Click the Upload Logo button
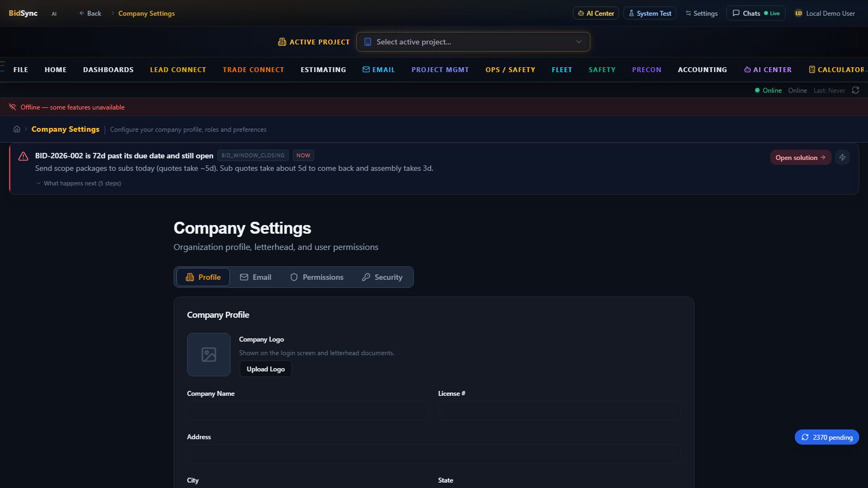Screen dimensions: 868x488 (266, 369)
